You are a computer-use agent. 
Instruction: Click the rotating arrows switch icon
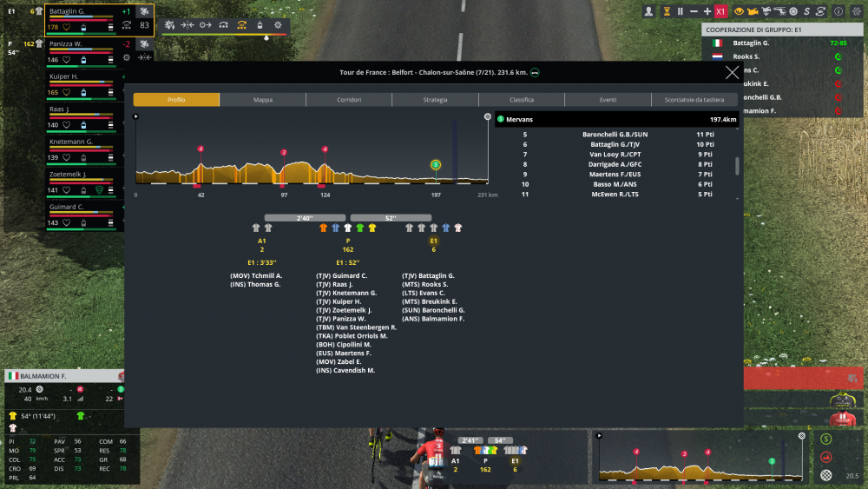click(x=820, y=11)
